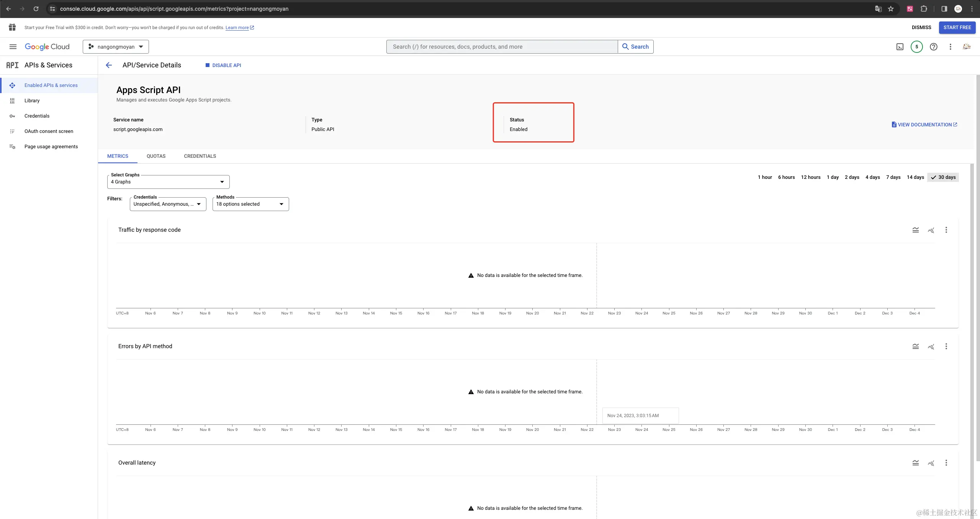Select the 7 days time range
This screenshot has width=980, height=519.
[x=893, y=177]
